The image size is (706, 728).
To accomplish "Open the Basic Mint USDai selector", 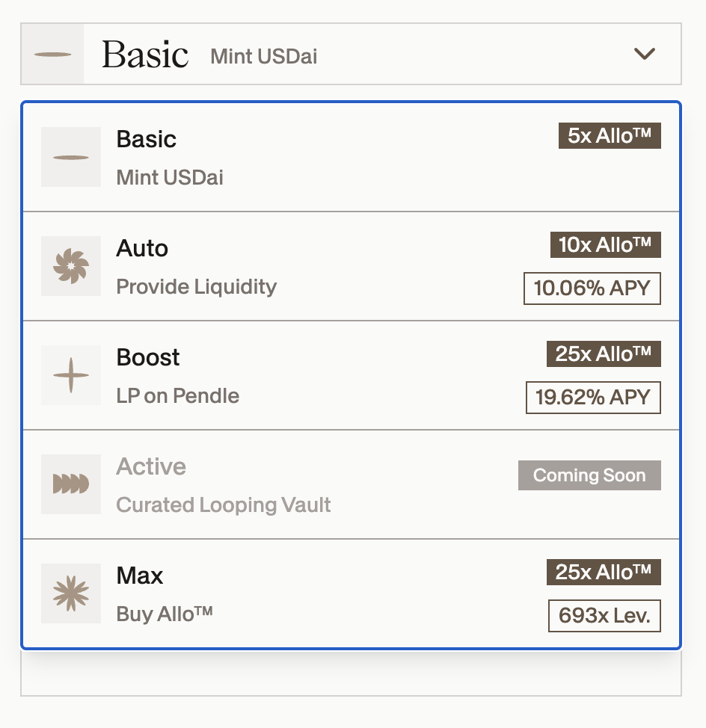I will coord(352,55).
